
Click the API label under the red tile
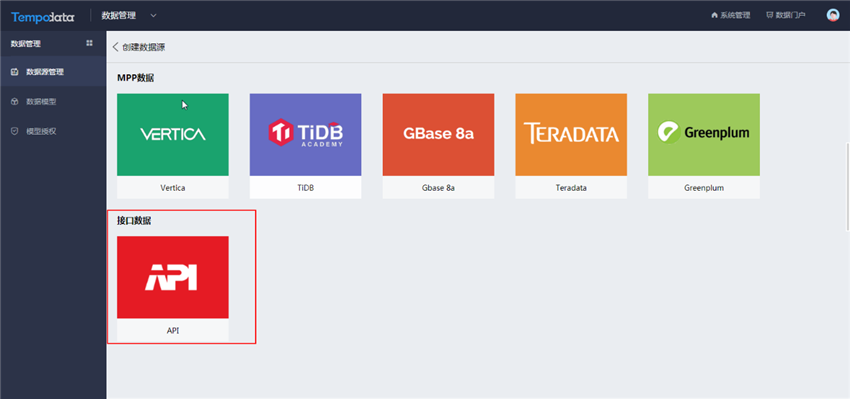coord(172,331)
